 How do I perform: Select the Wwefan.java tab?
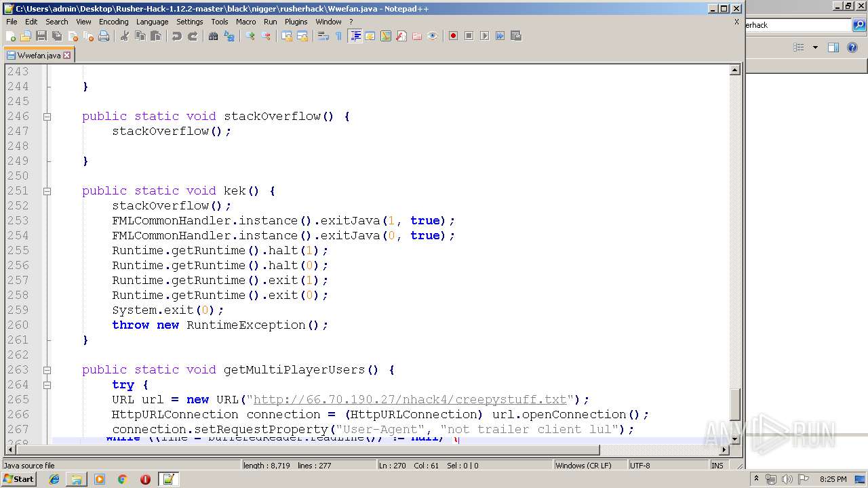coord(39,56)
